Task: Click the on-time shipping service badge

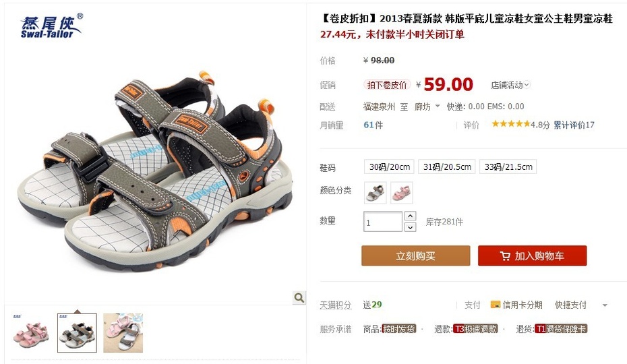Action: (398, 329)
